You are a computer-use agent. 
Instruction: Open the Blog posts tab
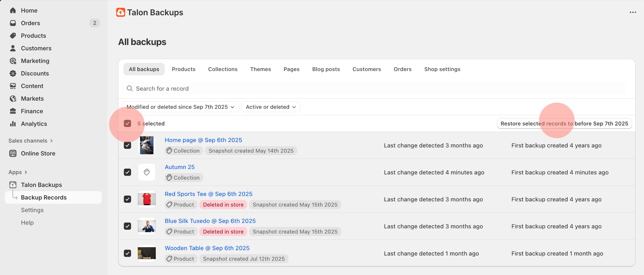(326, 69)
